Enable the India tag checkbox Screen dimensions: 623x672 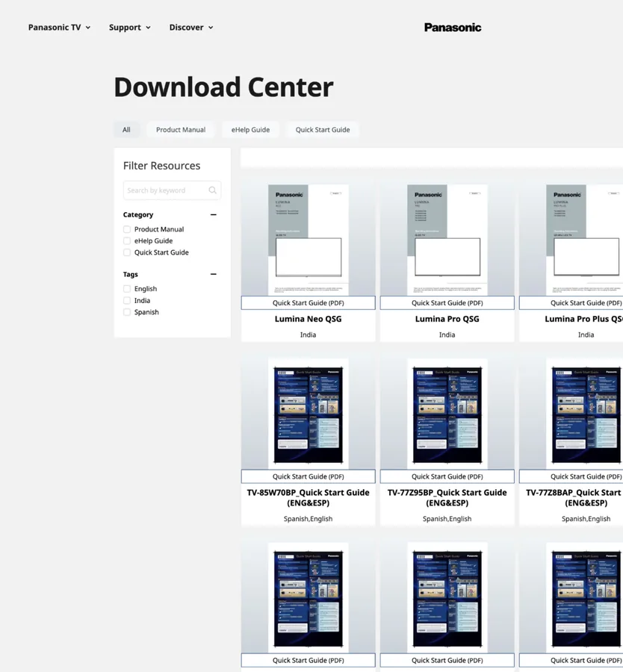127,300
